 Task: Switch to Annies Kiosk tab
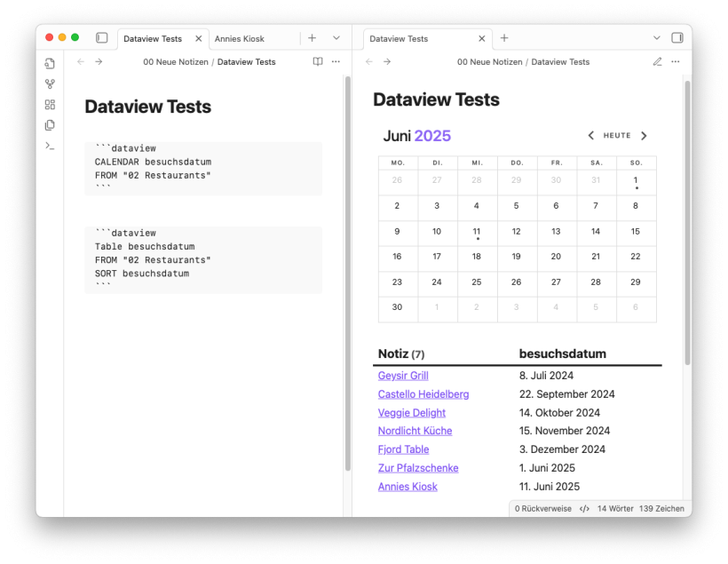click(x=240, y=39)
